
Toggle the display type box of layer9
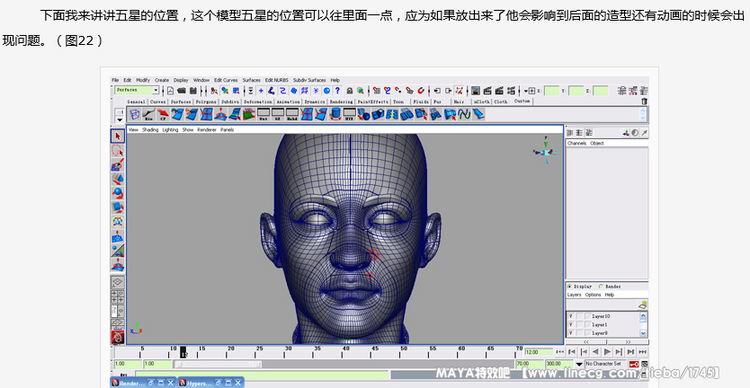(x=579, y=333)
